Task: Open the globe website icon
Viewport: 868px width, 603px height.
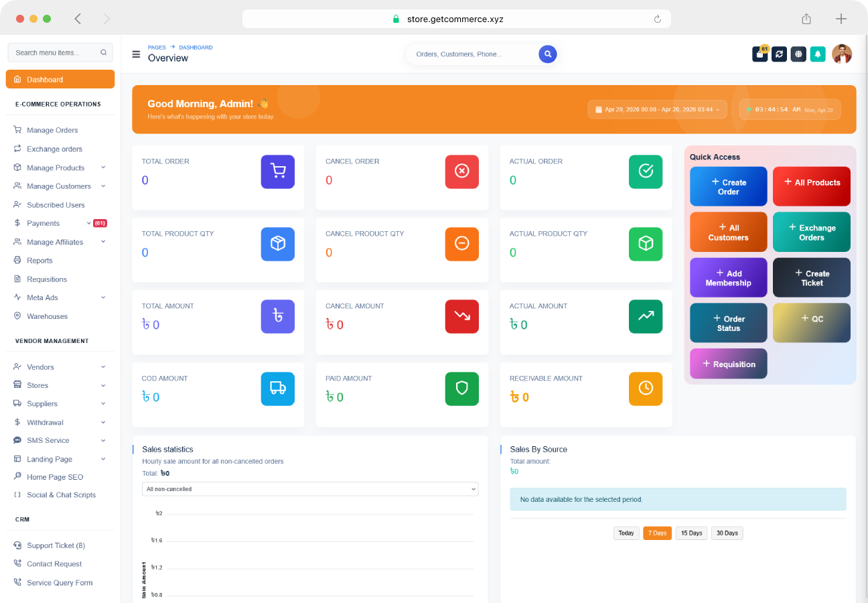Action: point(798,54)
